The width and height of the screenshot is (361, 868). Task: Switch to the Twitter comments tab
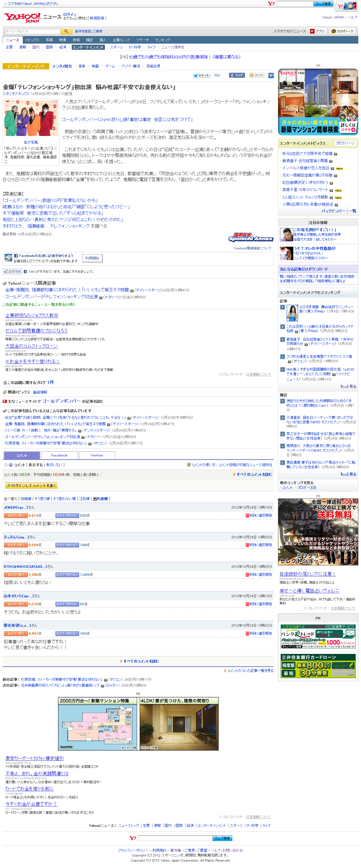tap(97, 456)
